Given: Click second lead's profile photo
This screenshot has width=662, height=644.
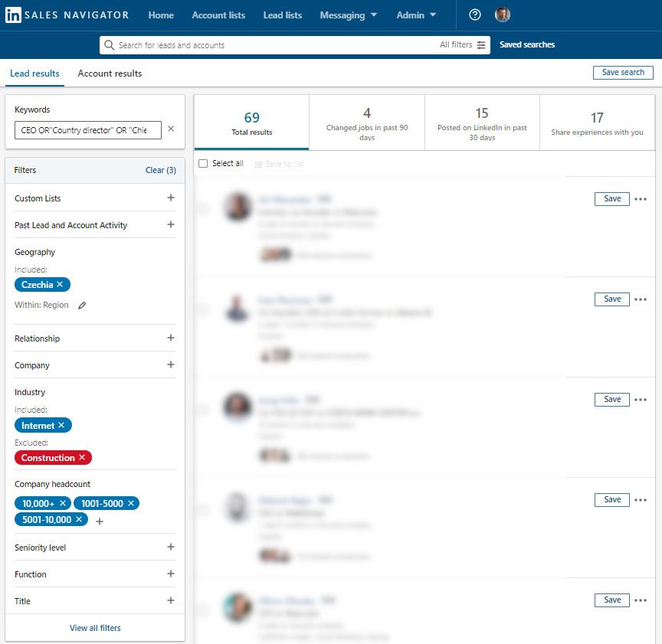Looking at the screenshot, I should [238, 307].
